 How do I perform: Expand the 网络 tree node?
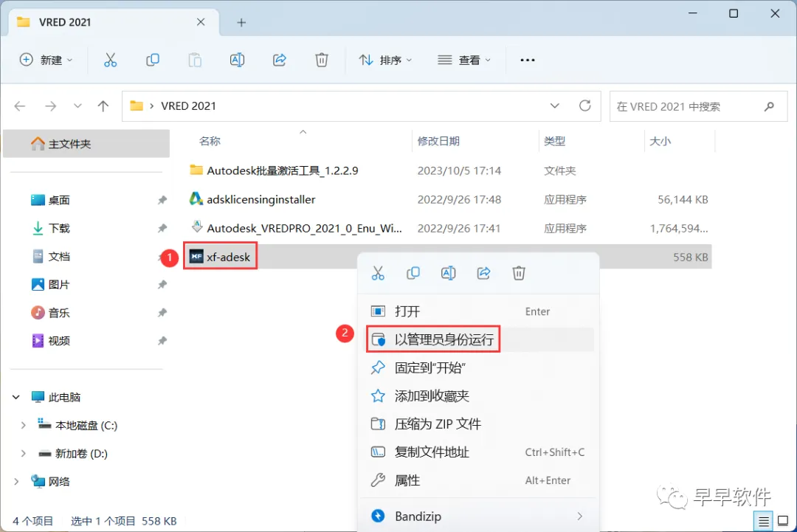click(x=16, y=482)
